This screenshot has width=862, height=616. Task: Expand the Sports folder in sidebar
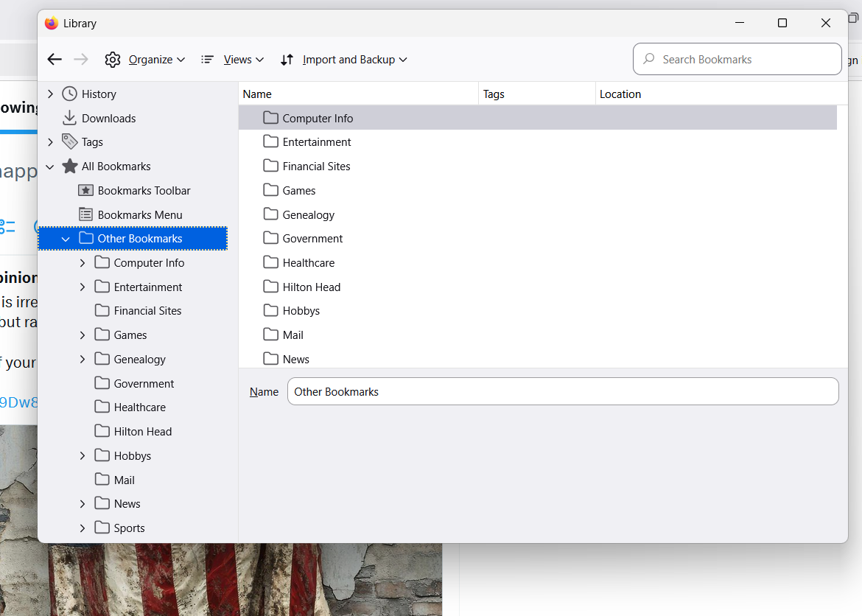[83, 528]
